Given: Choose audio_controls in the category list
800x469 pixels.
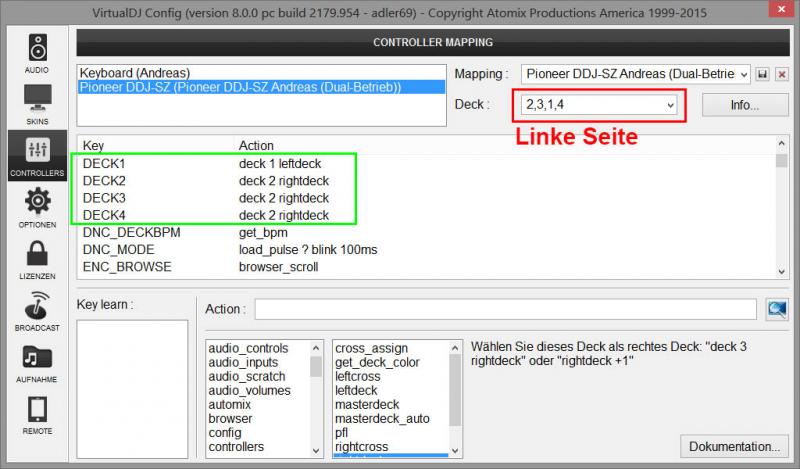Looking at the screenshot, I should pyautogui.click(x=248, y=349).
